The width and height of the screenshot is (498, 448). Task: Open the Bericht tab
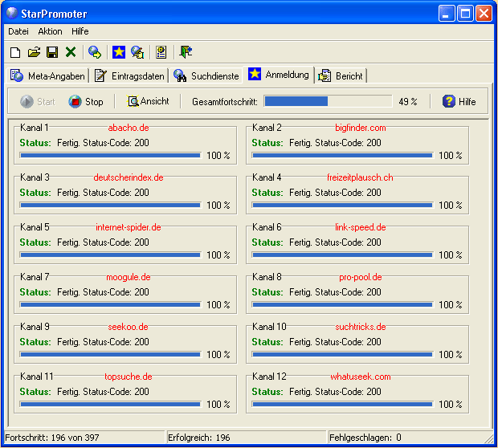(x=341, y=76)
